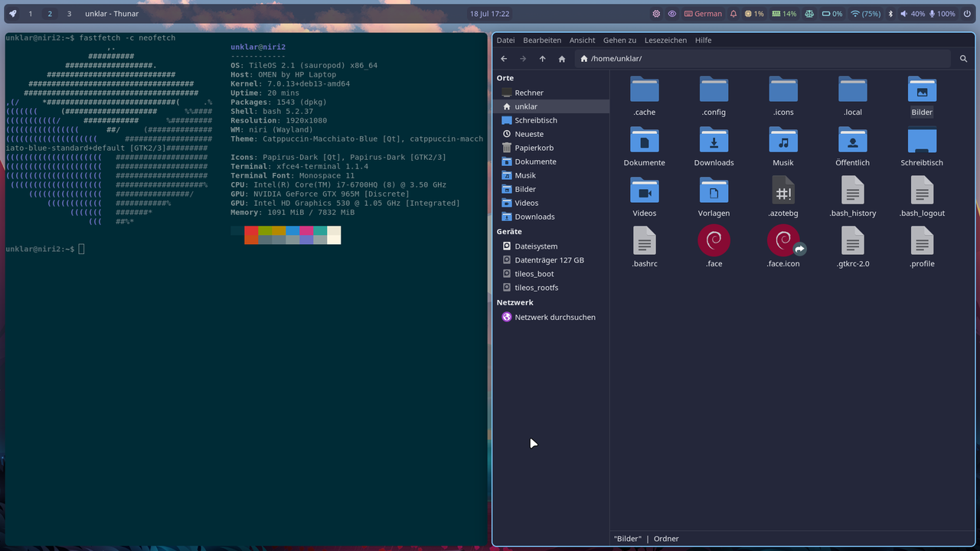980x551 pixels.
Task: Select the .face Debian image file
Action: point(714,240)
